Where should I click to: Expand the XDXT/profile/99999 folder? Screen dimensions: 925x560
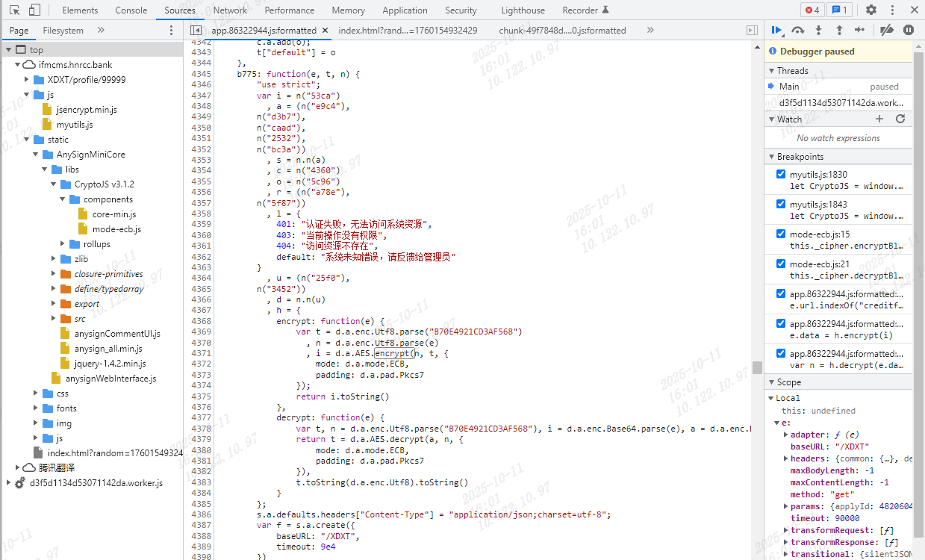[27, 80]
